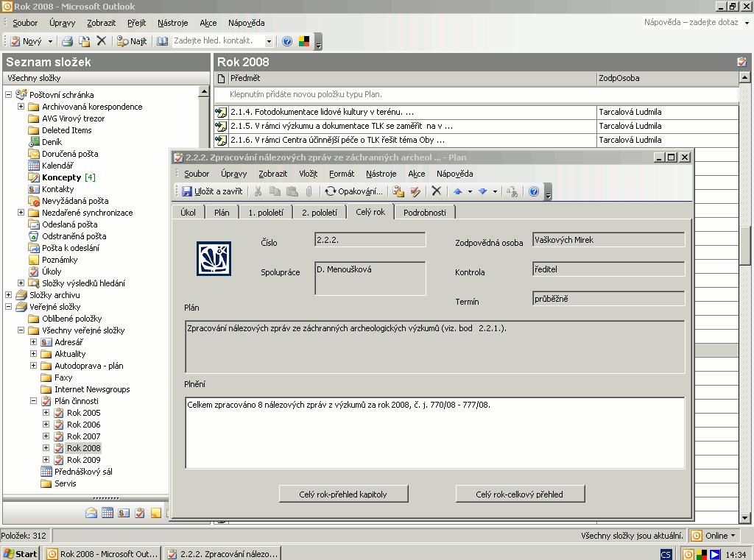Click the CS language indicator in system tray

pyautogui.click(x=666, y=554)
